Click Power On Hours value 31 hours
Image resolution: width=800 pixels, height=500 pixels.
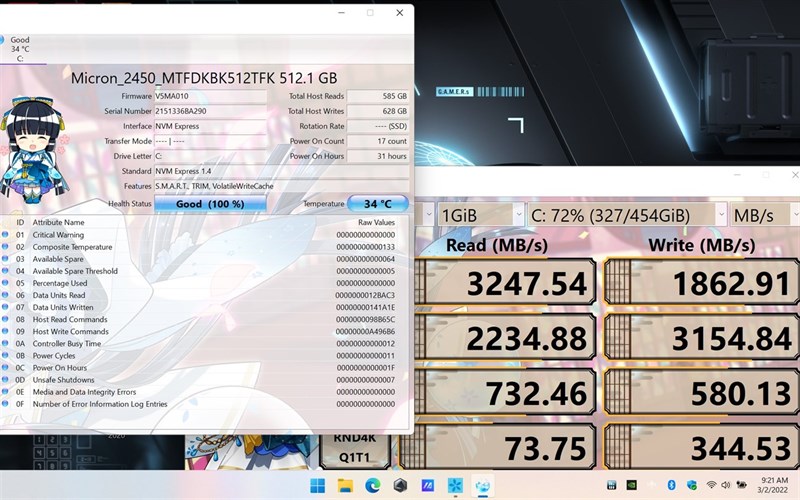click(378, 156)
